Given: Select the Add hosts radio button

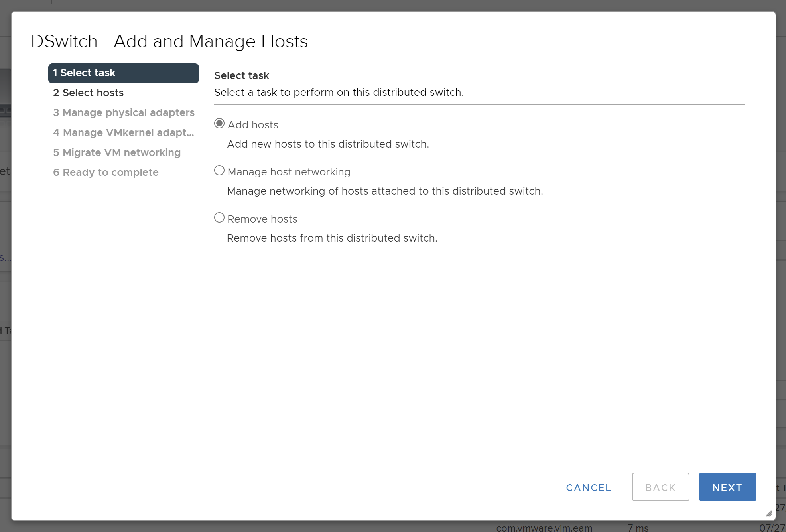Looking at the screenshot, I should click(x=219, y=124).
